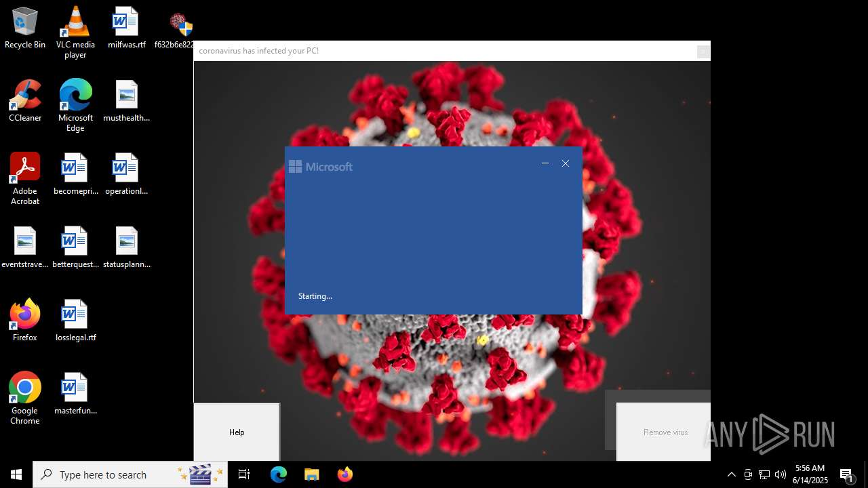Open losslegal.rtf document
The image size is (868, 488).
(75, 321)
